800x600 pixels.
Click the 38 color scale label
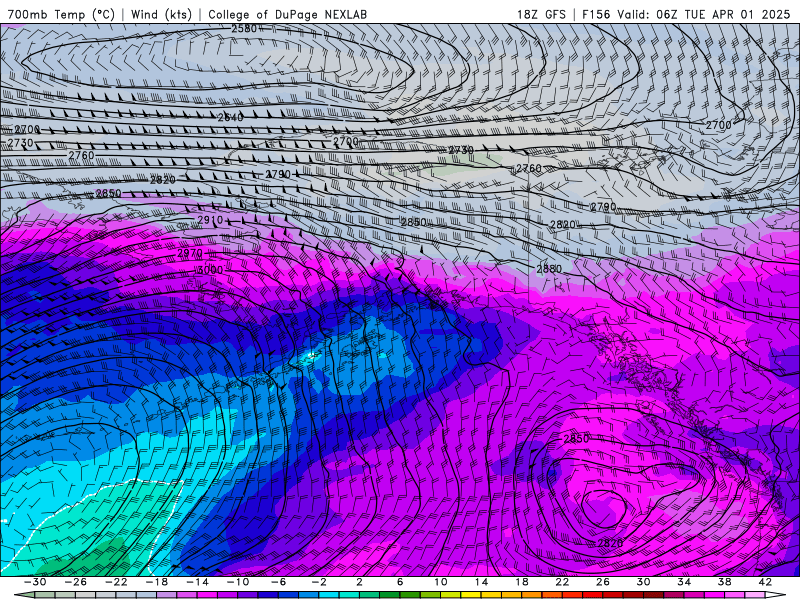[x=724, y=582]
